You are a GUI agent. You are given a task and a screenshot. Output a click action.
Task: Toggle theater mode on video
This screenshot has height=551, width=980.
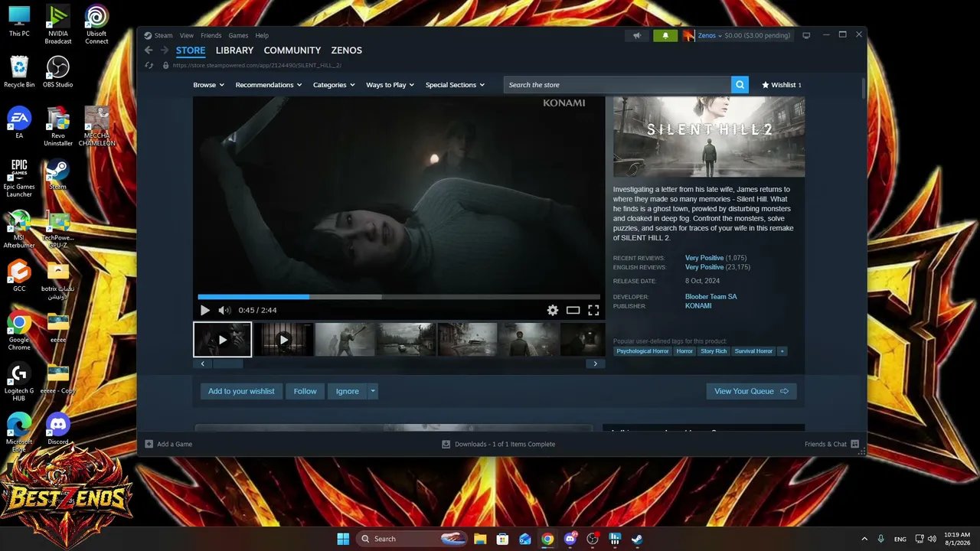click(573, 310)
